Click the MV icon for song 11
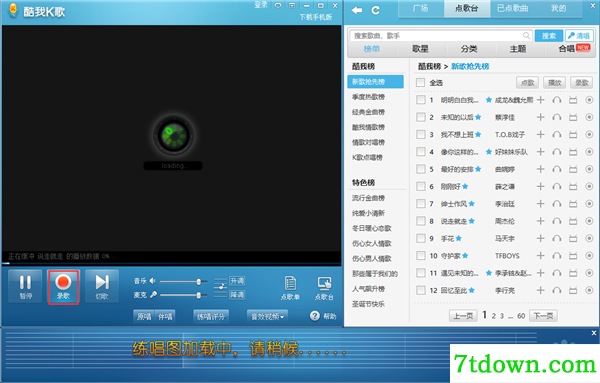 (x=573, y=273)
